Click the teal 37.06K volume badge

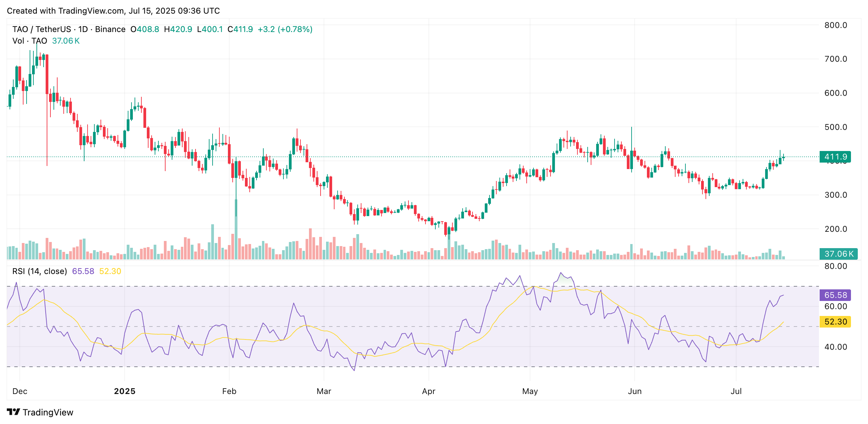pyautogui.click(x=839, y=254)
